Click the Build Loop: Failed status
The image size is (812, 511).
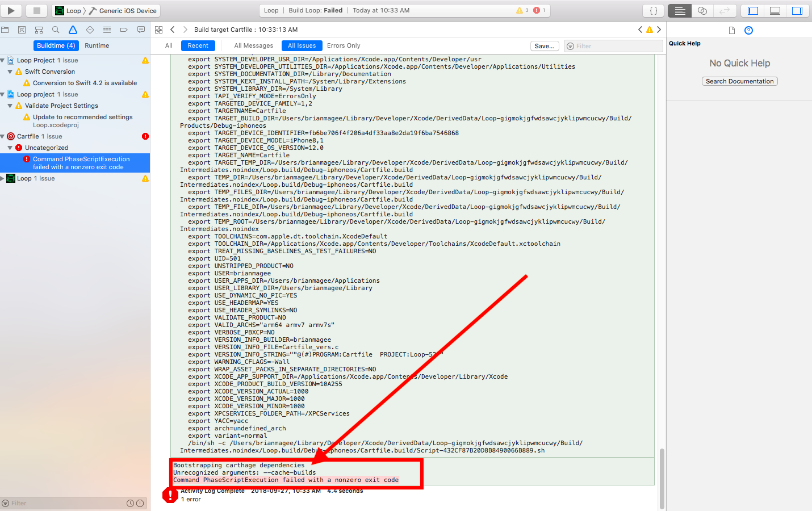pyautogui.click(x=315, y=10)
